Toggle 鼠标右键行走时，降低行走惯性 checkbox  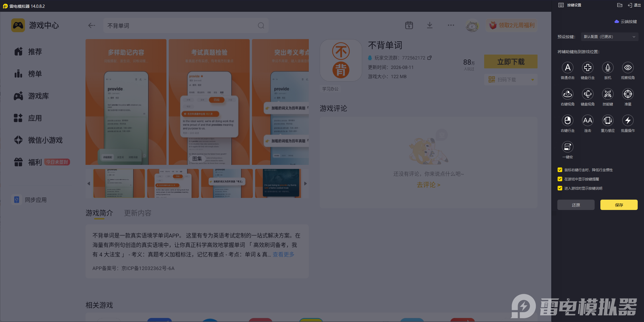pyautogui.click(x=560, y=170)
